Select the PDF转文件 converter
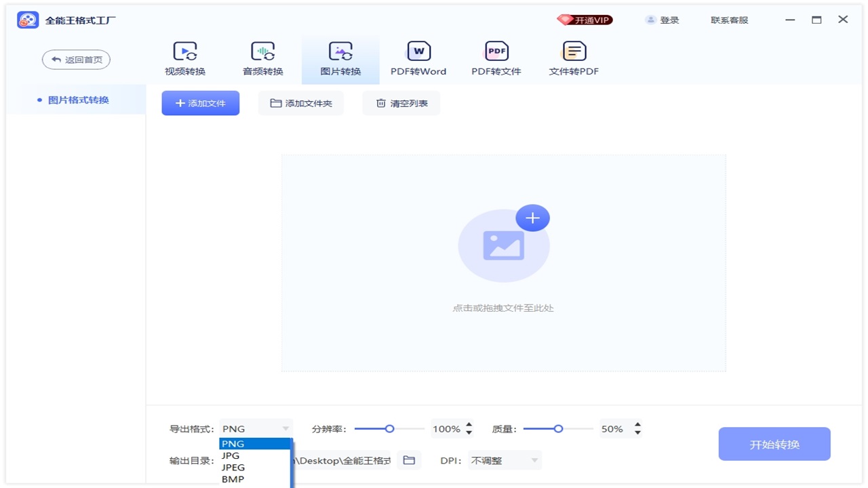 pos(496,58)
